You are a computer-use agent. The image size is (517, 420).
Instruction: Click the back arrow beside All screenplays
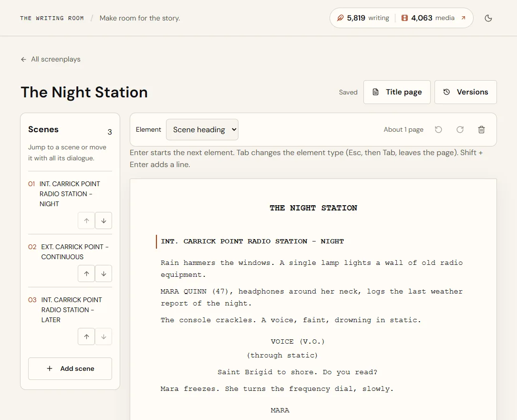[x=23, y=59]
